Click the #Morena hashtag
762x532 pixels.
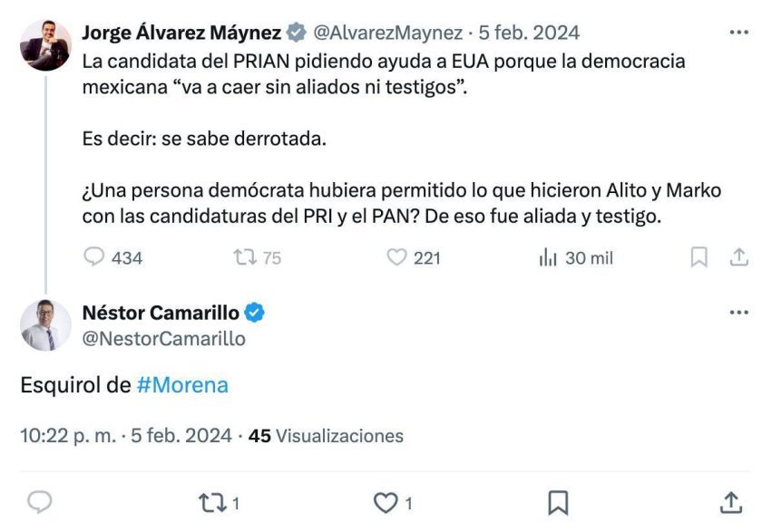point(182,385)
